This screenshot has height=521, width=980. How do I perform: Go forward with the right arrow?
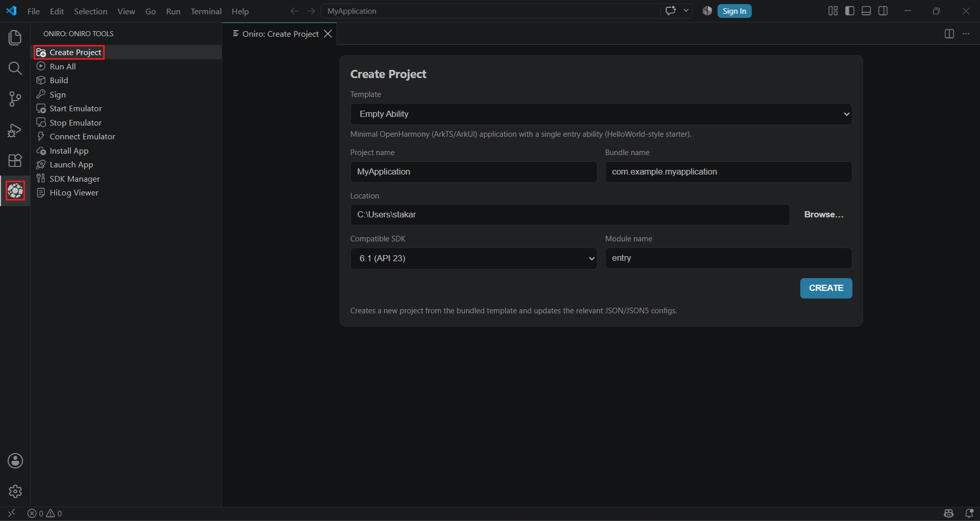[311, 11]
